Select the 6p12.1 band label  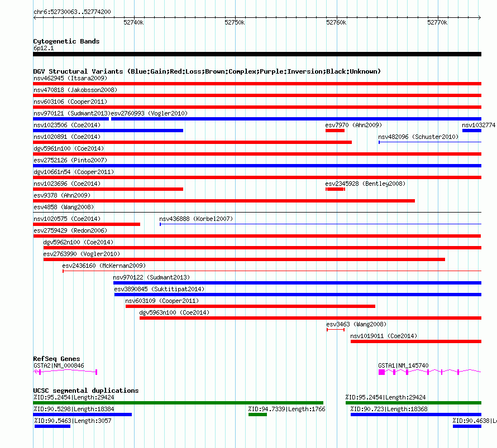tap(44, 48)
